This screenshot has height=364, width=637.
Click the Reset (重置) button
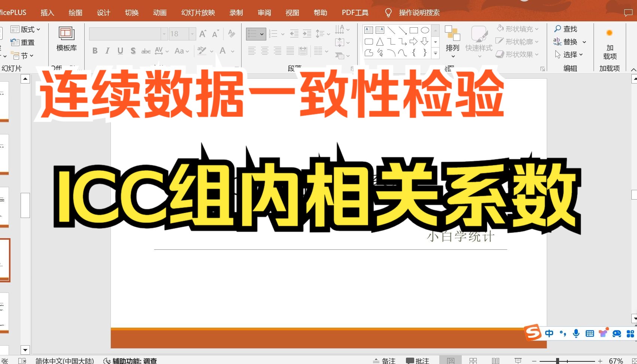pyautogui.click(x=22, y=43)
